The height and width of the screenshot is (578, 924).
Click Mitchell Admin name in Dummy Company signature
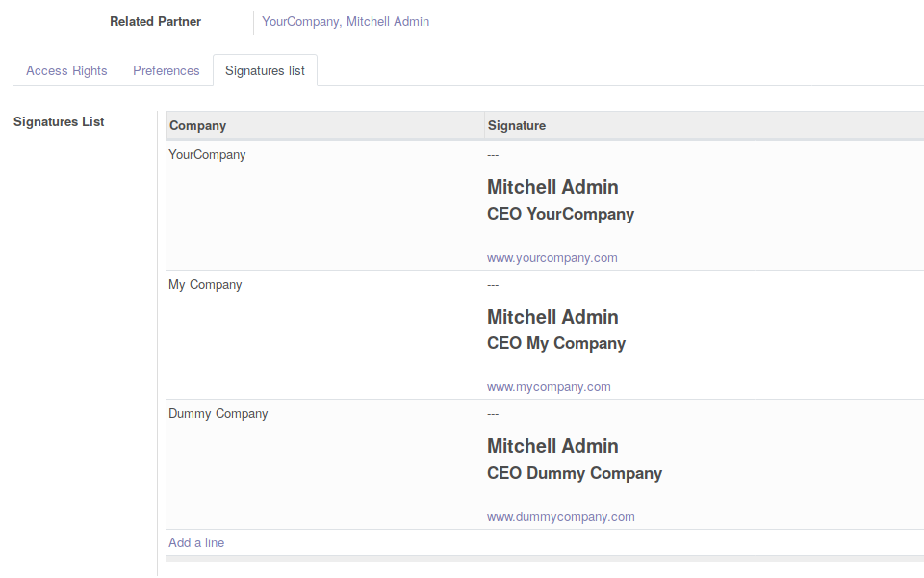[x=552, y=446]
